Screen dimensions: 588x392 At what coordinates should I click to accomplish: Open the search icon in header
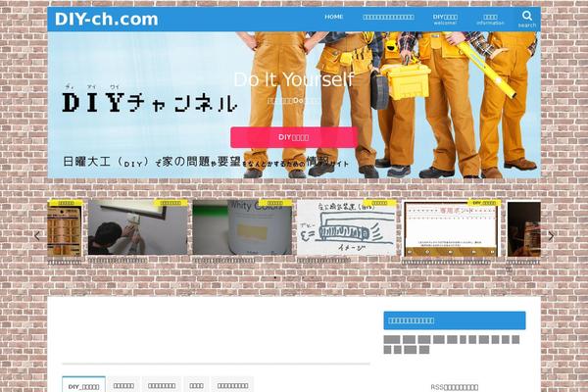(527, 19)
